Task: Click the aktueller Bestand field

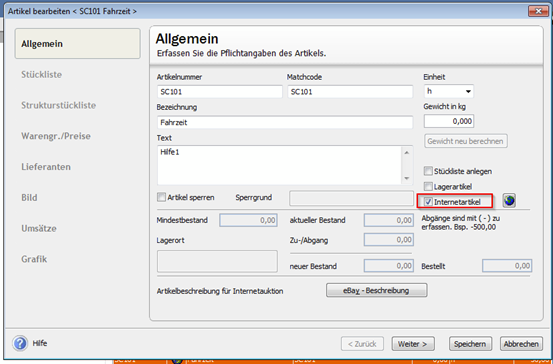Action: pos(389,220)
